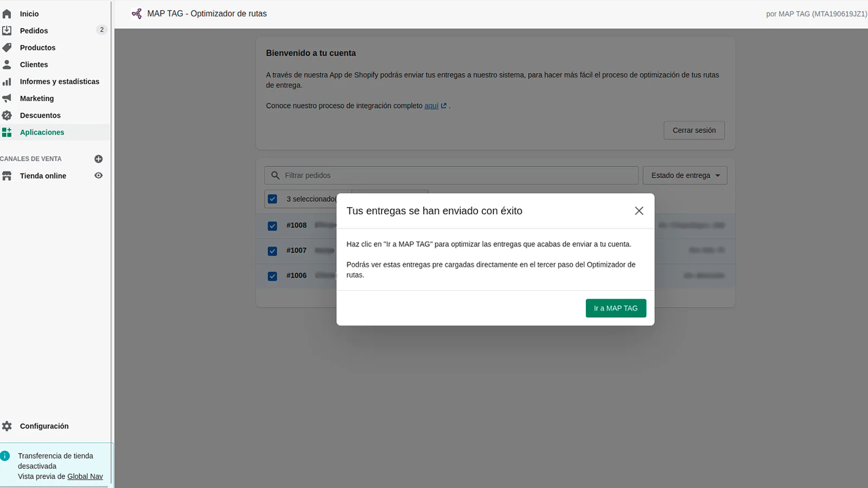Viewport: 868px width, 488px height.
Task: Add sales channel with plus icon
Action: 98,159
